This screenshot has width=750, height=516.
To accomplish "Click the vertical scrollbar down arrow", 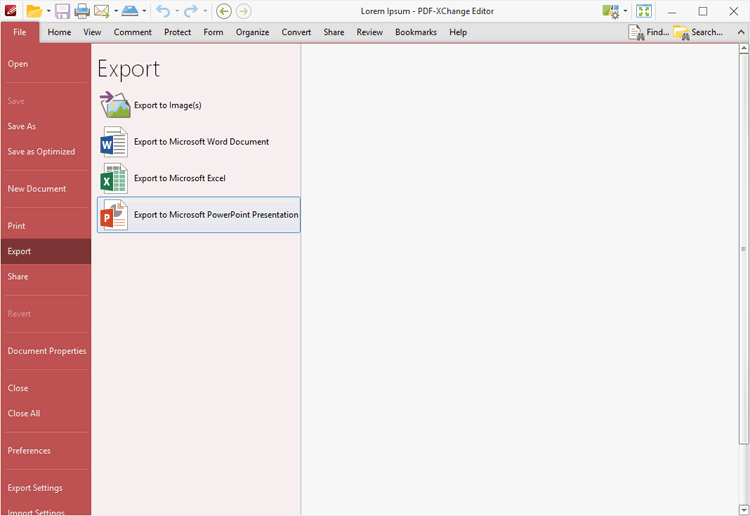I will pyautogui.click(x=744, y=510).
